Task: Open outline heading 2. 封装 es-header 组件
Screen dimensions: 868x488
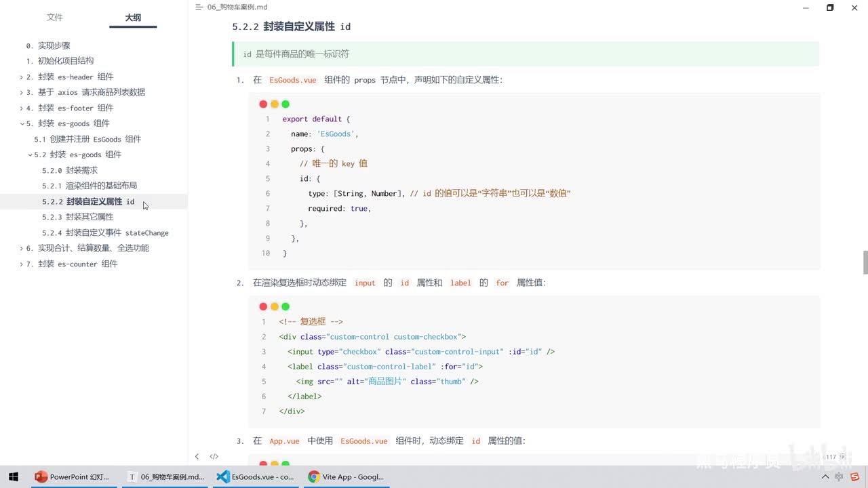Action: (70, 77)
